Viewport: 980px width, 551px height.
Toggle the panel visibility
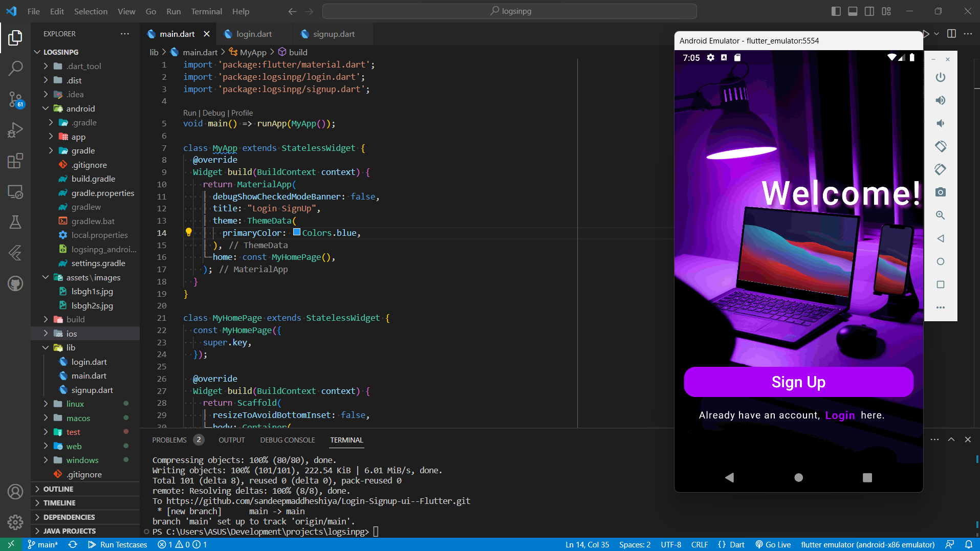[852, 11]
